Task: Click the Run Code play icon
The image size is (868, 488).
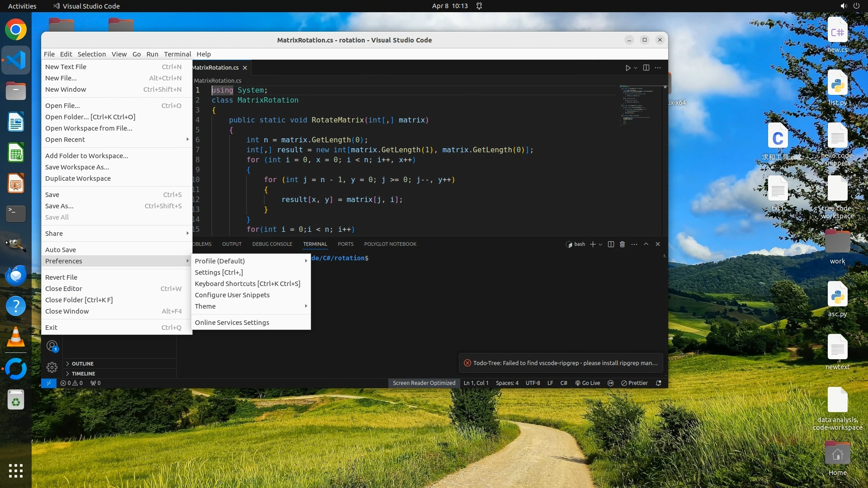Action: [627, 68]
